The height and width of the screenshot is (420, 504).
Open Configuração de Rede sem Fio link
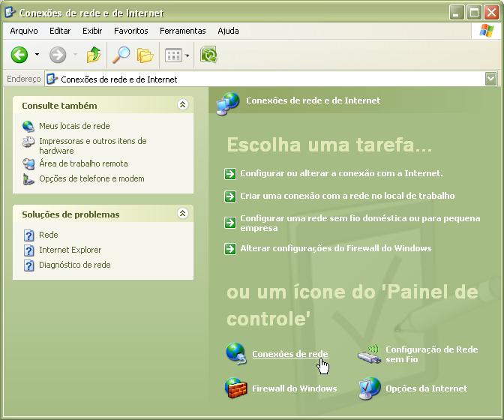pyautogui.click(x=432, y=355)
